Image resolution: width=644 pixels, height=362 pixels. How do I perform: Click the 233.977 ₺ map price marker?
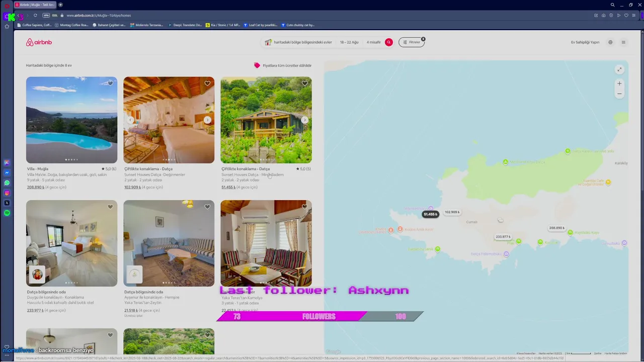[503, 237]
